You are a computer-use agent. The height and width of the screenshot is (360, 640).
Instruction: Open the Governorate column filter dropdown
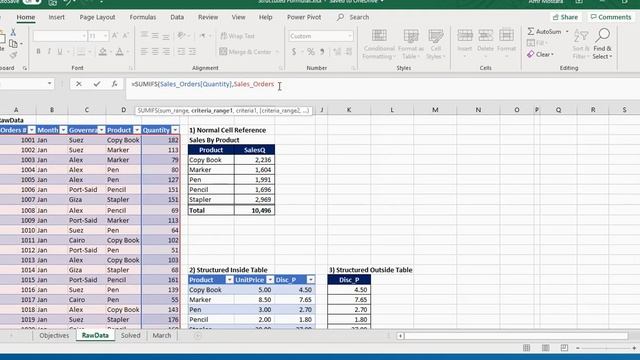tap(101, 130)
